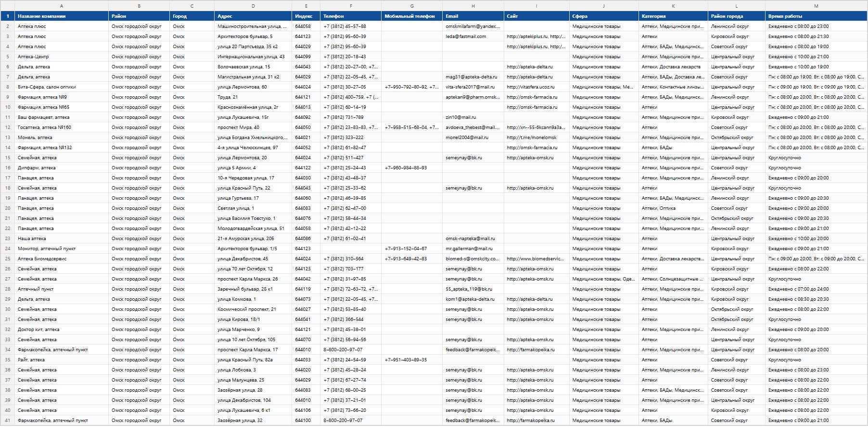
Task: Click the 'Время работы' header cell
Action: [x=816, y=16]
